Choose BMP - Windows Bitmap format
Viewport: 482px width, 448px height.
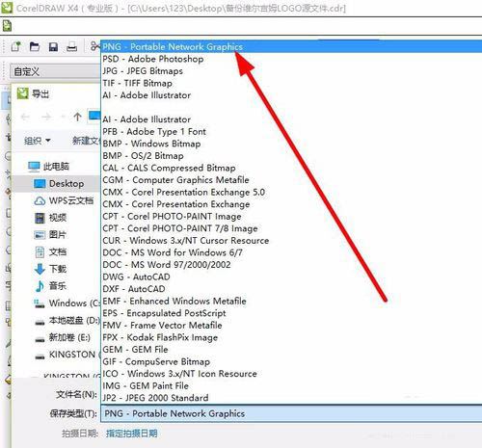coord(151,144)
